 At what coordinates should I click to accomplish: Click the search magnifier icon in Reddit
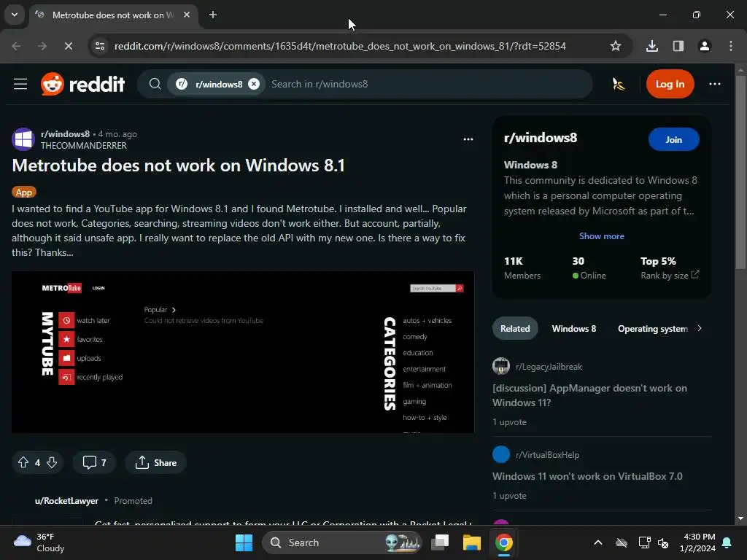(155, 85)
